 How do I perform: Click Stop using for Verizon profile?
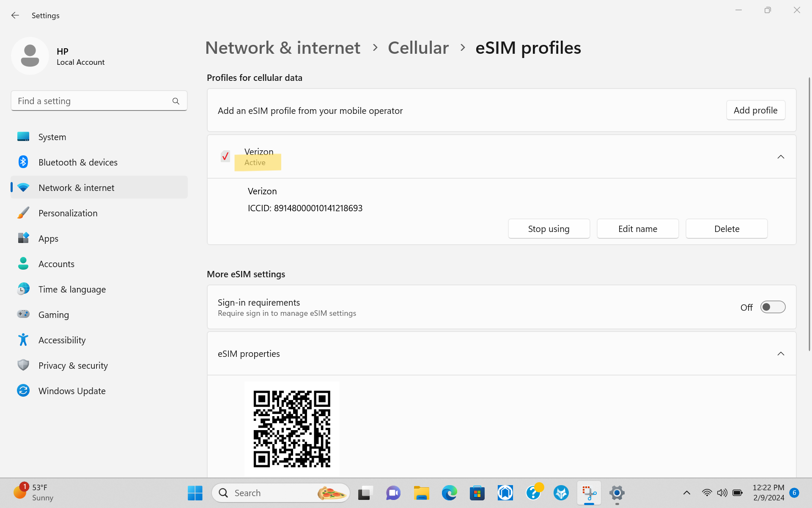click(x=549, y=229)
